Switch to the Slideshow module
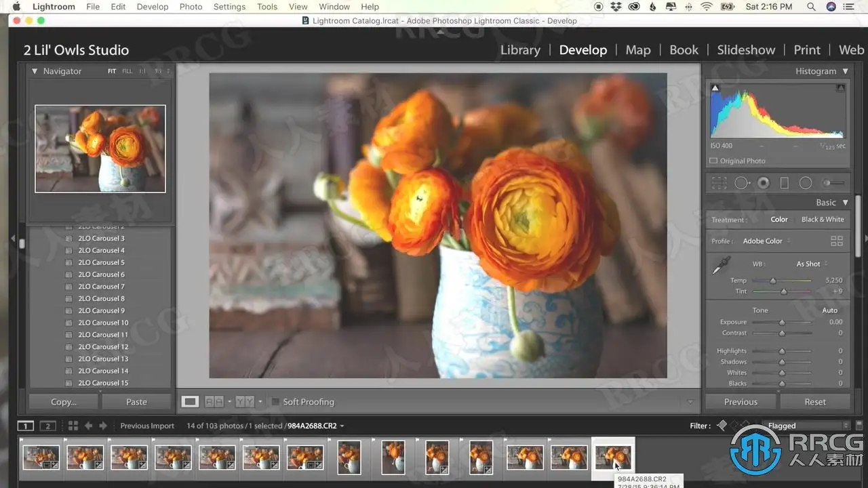868x488 pixels. [746, 49]
